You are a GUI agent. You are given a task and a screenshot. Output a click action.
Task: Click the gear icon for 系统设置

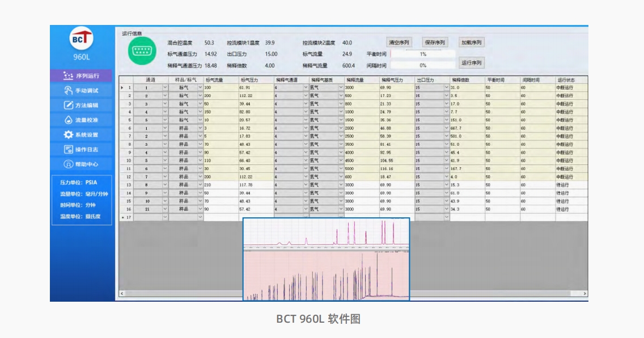tap(68, 135)
